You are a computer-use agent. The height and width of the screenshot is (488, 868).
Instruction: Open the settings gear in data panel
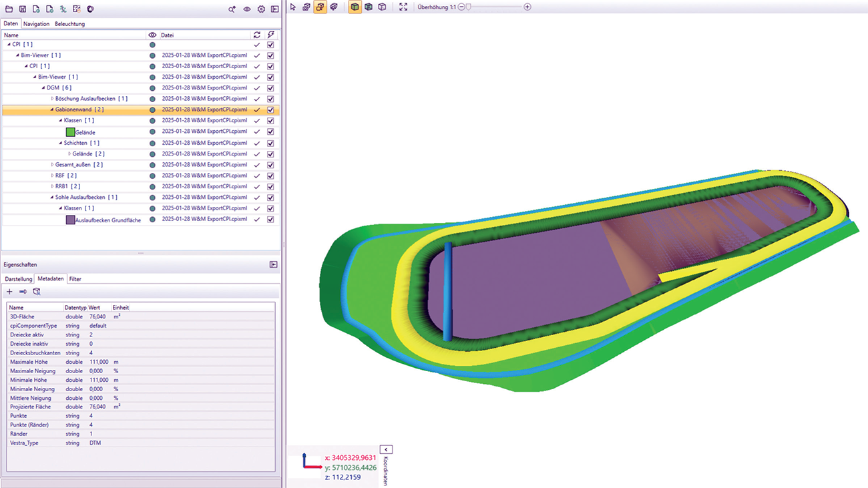[261, 9]
